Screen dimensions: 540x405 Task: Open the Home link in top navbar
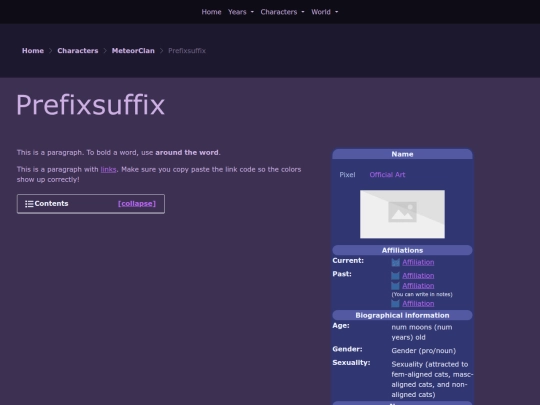(211, 12)
